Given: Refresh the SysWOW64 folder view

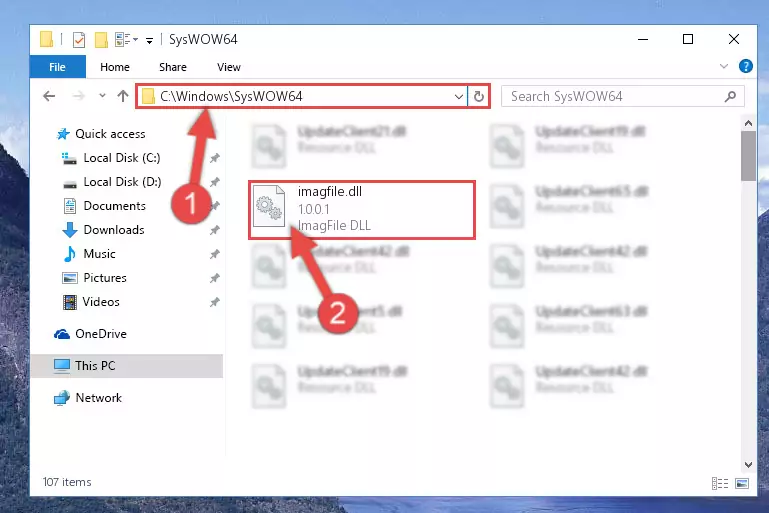Looking at the screenshot, I should (x=479, y=97).
